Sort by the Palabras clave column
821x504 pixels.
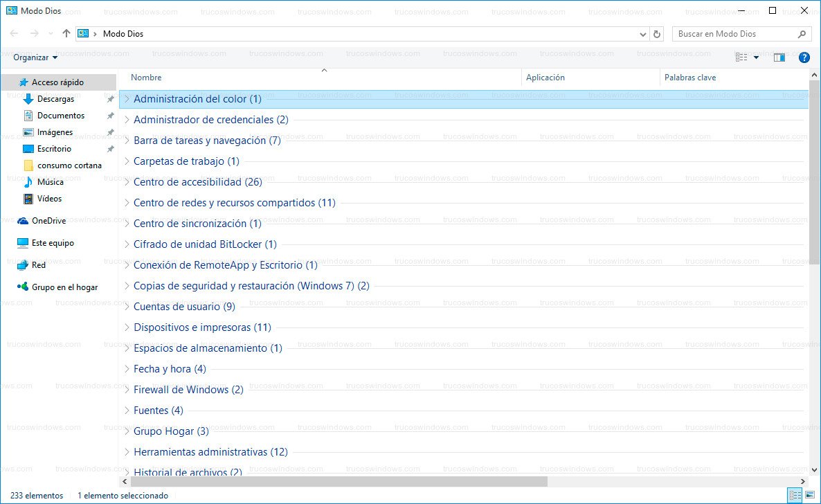pyautogui.click(x=689, y=78)
